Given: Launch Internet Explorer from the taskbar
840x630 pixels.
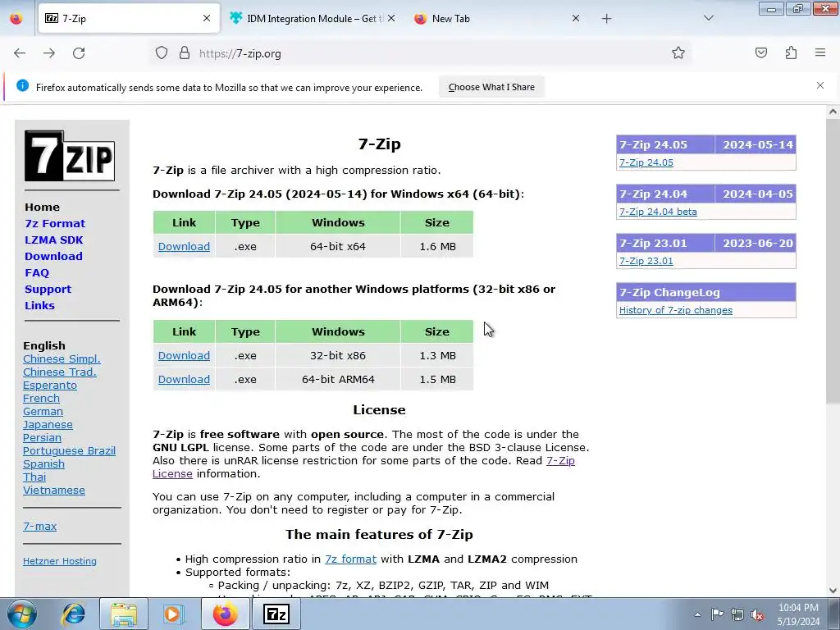Looking at the screenshot, I should (x=73, y=614).
